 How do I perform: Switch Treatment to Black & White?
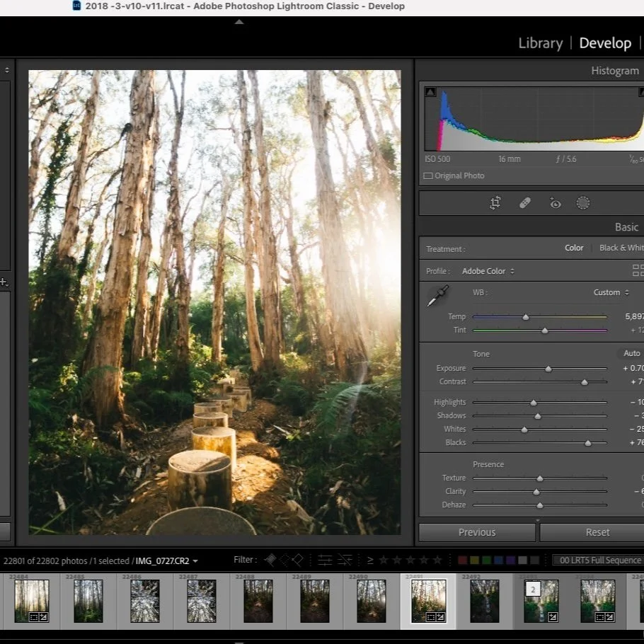click(x=621, y=248)
